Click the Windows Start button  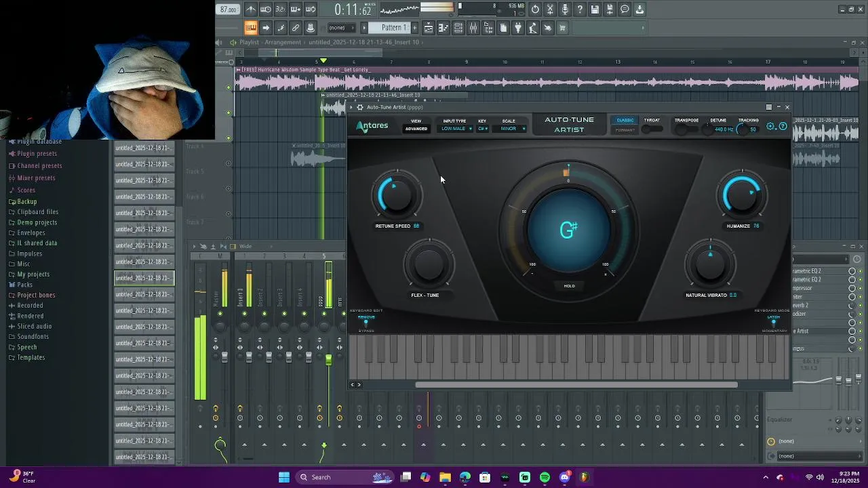pyautogui.click(x=284, y=477)
